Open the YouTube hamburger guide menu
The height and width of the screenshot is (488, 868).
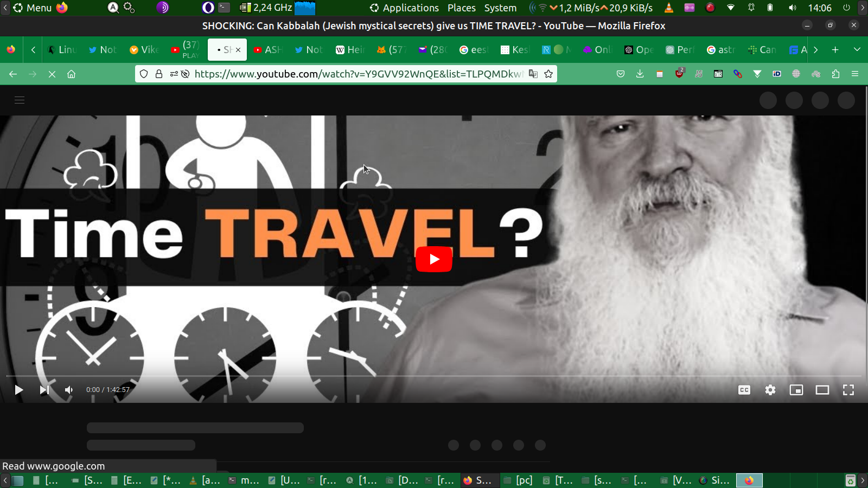(x=20, y=100)
